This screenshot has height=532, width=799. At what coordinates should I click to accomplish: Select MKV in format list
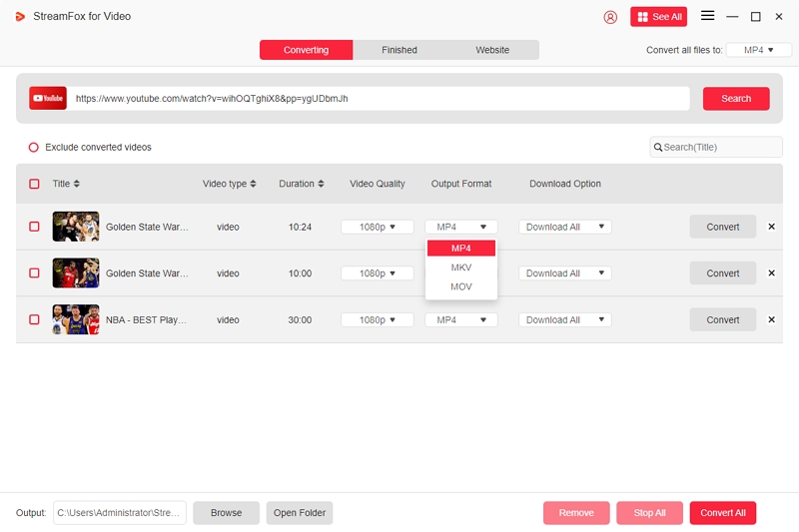pyautogui.click(x=461, y=267)
